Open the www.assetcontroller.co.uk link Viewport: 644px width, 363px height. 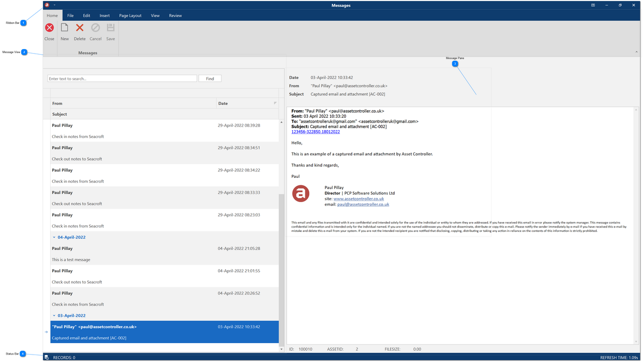pyautogui.click(x=358, y=199)
